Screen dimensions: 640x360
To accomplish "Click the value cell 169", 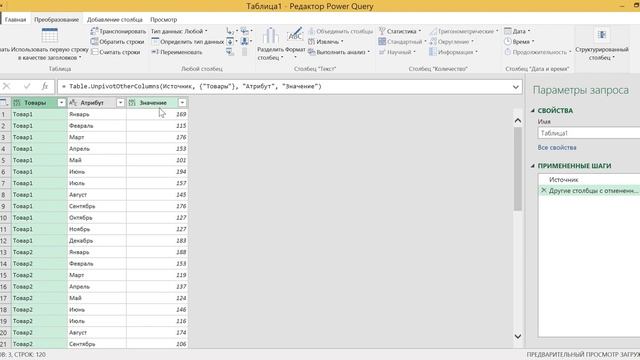I will click(157, 114).
